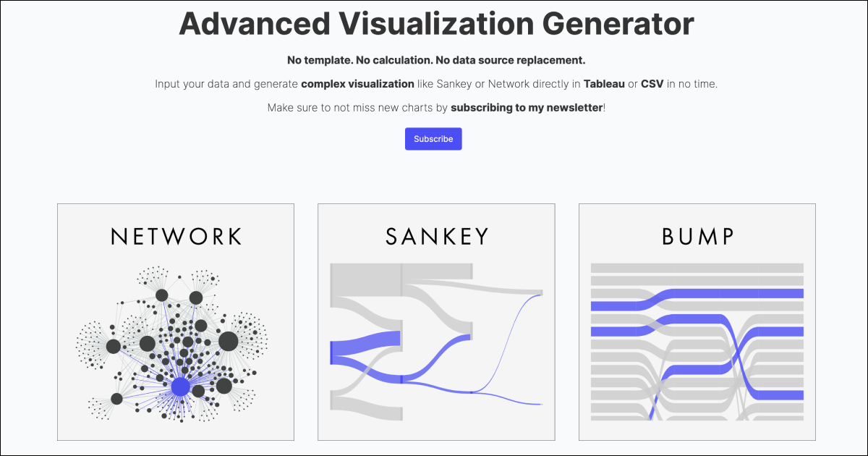Click the bold word CSV
Screen dimensions: 868x456
[x=652, y=84]
